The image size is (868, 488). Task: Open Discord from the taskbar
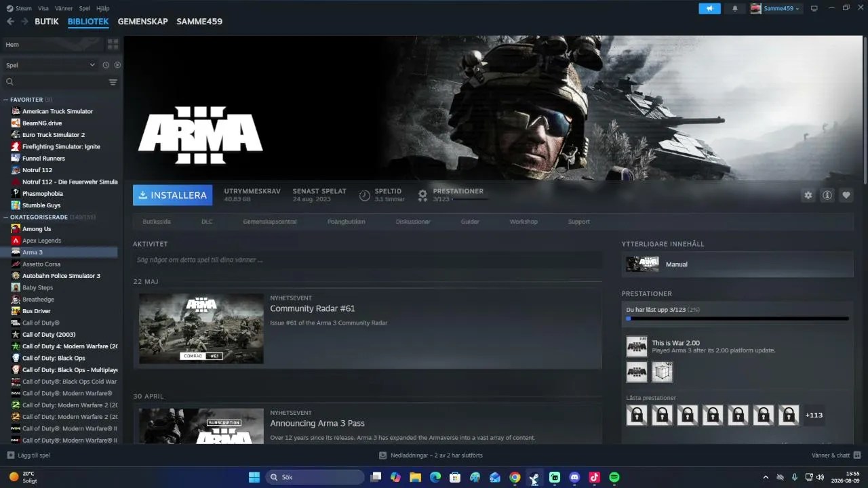[574, 477]
